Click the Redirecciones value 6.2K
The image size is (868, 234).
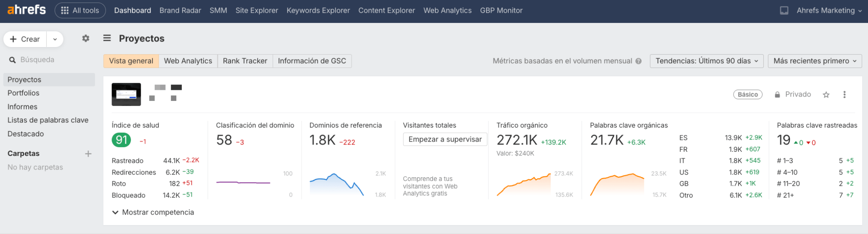[x=172, y=172]
